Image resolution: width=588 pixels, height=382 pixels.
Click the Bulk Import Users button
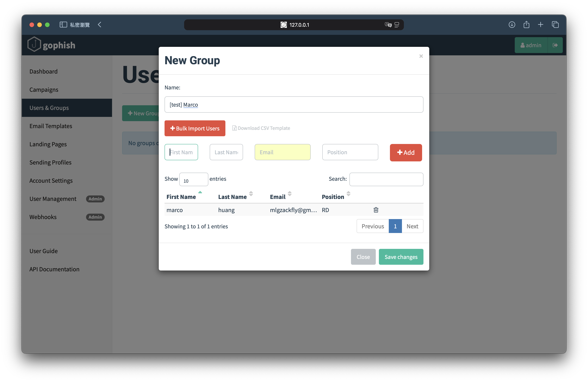tap(195, 128)
